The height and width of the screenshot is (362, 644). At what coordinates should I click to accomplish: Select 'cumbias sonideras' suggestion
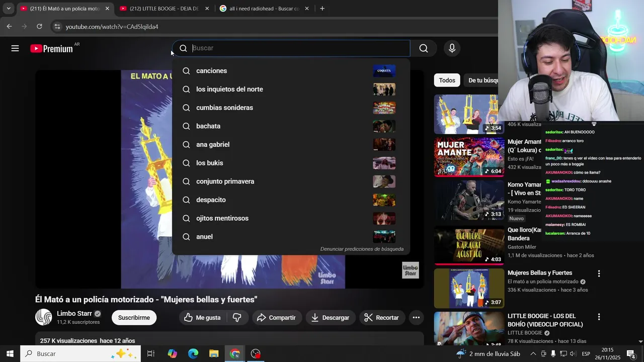point(291,108)
